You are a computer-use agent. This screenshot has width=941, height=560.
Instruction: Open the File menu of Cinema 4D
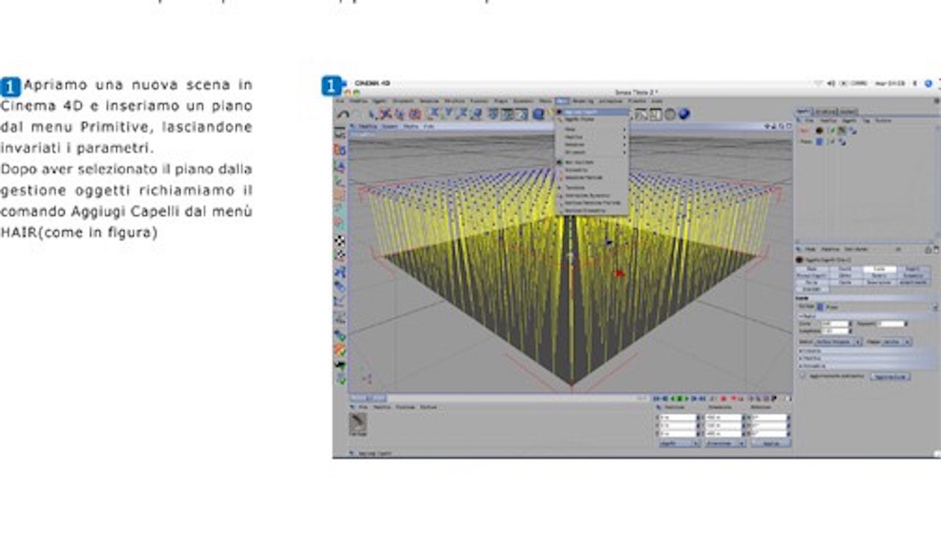click(340, 101)
